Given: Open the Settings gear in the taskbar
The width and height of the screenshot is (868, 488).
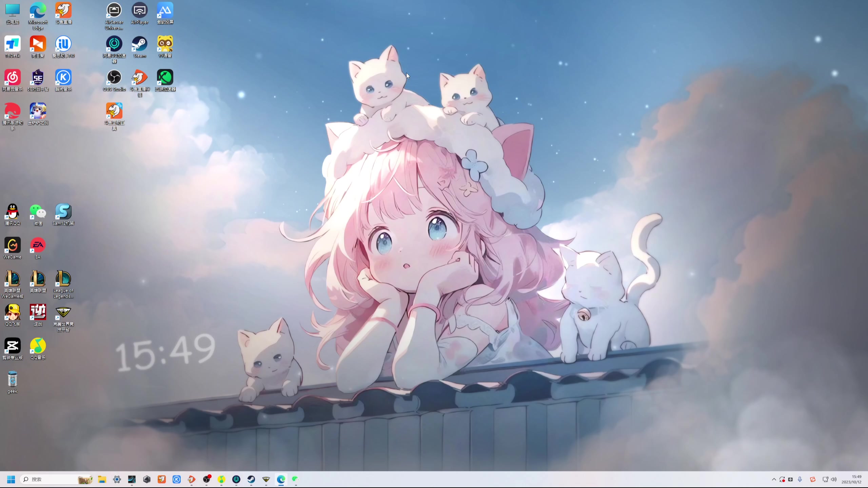Looking at the screenshot, I should tap(117, 479).
